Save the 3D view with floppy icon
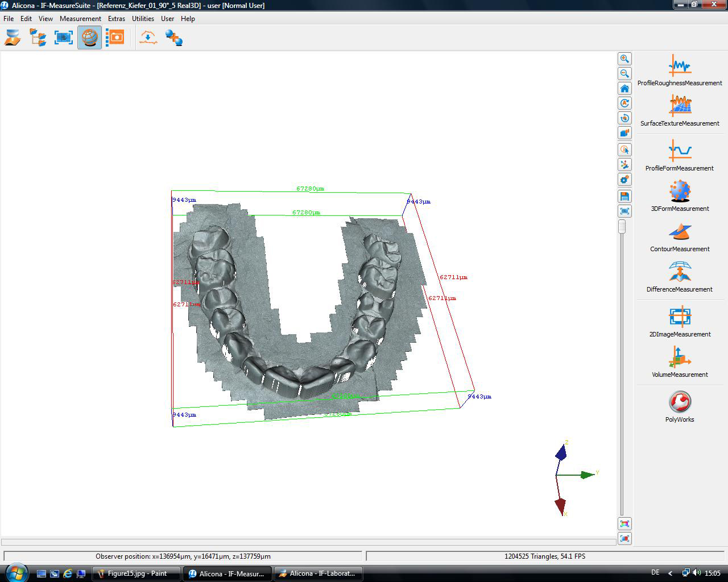Screen dimensions: 728x582 click(624, 197)
